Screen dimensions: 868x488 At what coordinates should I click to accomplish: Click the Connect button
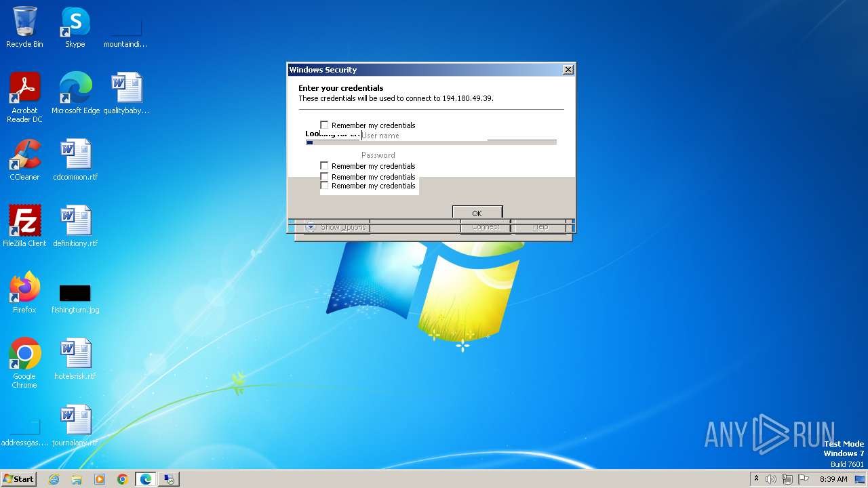click(486, 227)
